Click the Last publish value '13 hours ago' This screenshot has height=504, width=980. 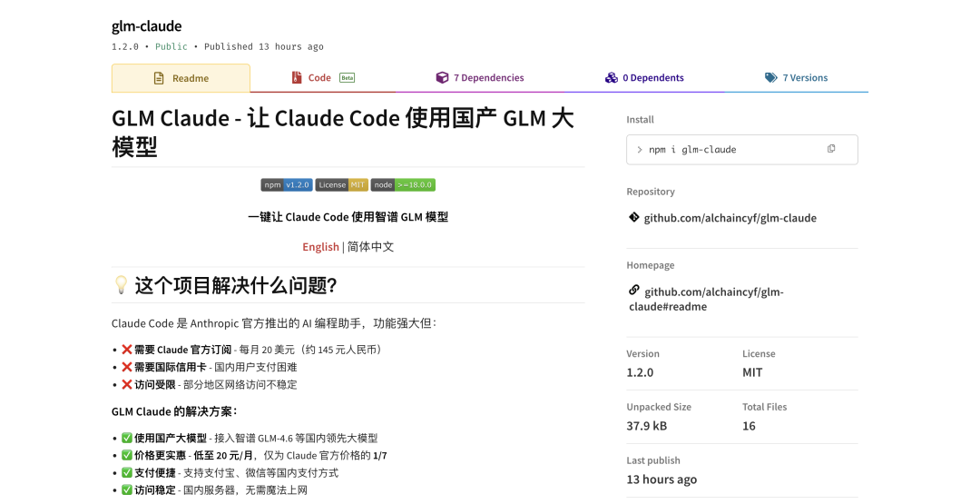(x=661, y=479)
